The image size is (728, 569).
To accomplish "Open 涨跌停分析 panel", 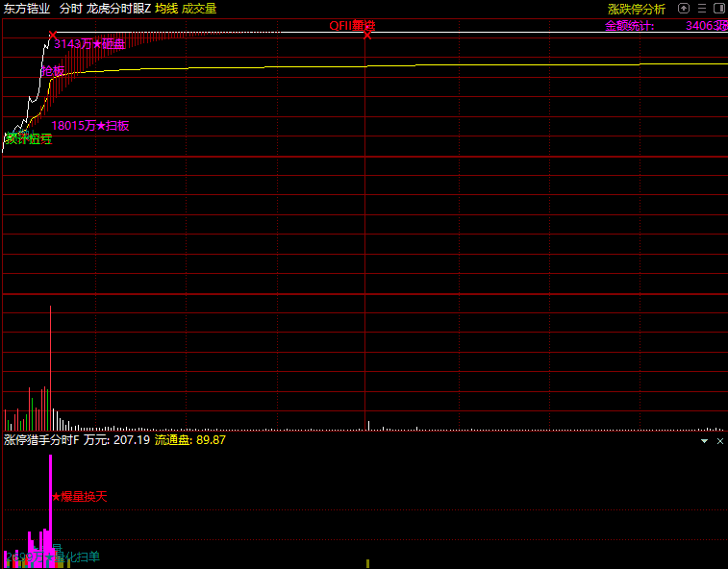I will pos(636,9).
